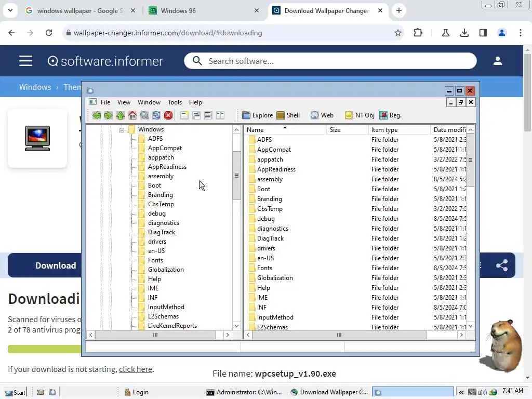Refresh the folder view using the blue arrows icon
This screenshot has height=399, width=532.
click(x=156, y=115)
